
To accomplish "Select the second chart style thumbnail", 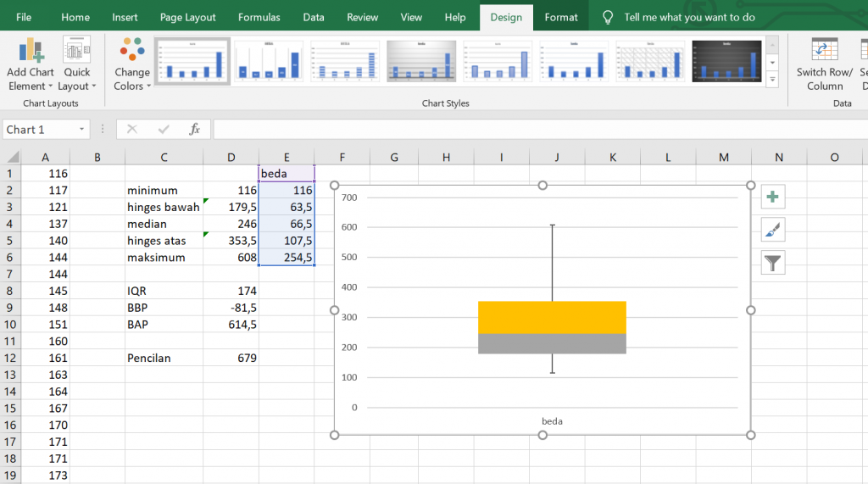I will [269, 61].
